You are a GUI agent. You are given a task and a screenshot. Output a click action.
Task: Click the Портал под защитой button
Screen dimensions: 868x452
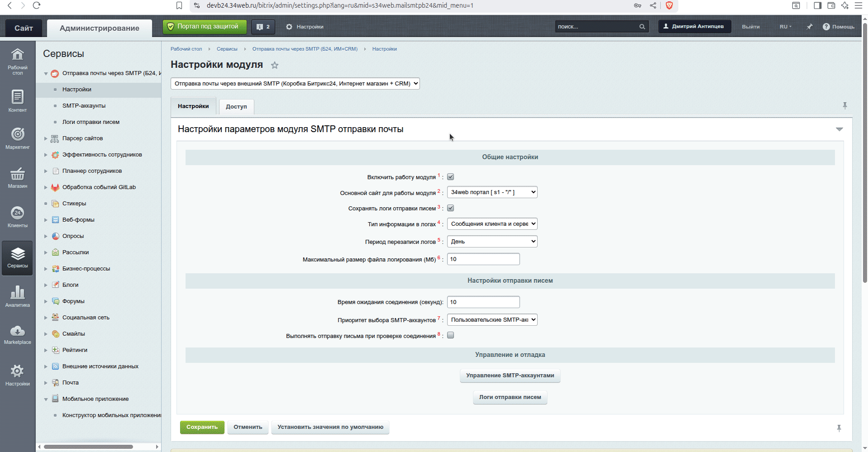point(205,27)
